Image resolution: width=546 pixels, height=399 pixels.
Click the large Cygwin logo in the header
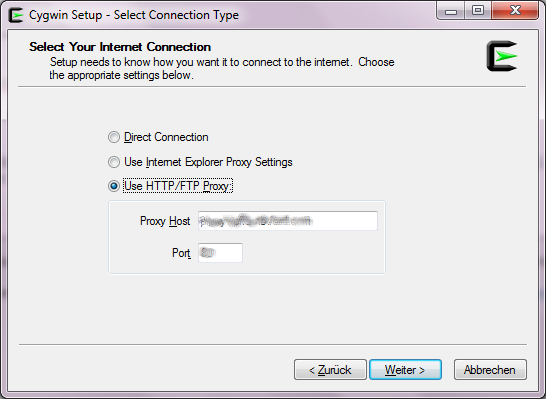pos(502,56)
